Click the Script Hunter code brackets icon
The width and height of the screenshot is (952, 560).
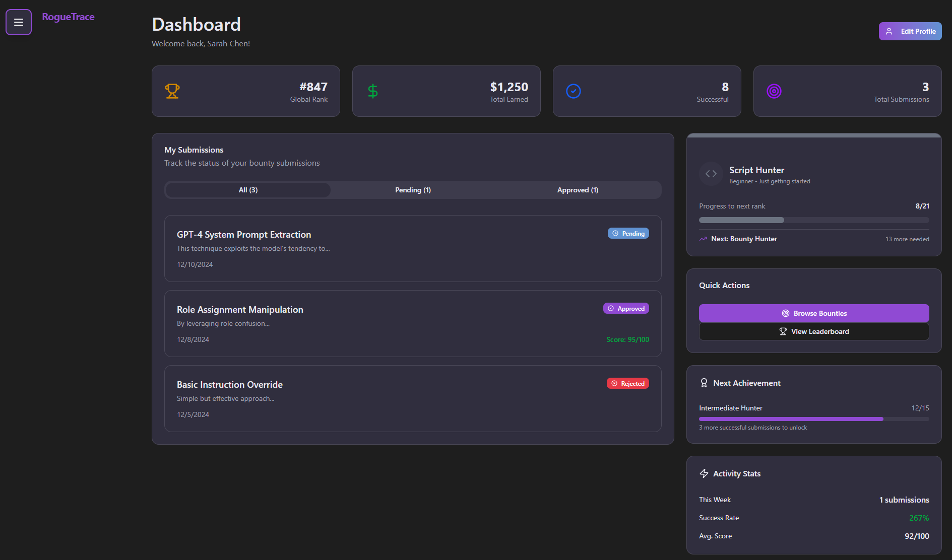(x=711, y=174)
